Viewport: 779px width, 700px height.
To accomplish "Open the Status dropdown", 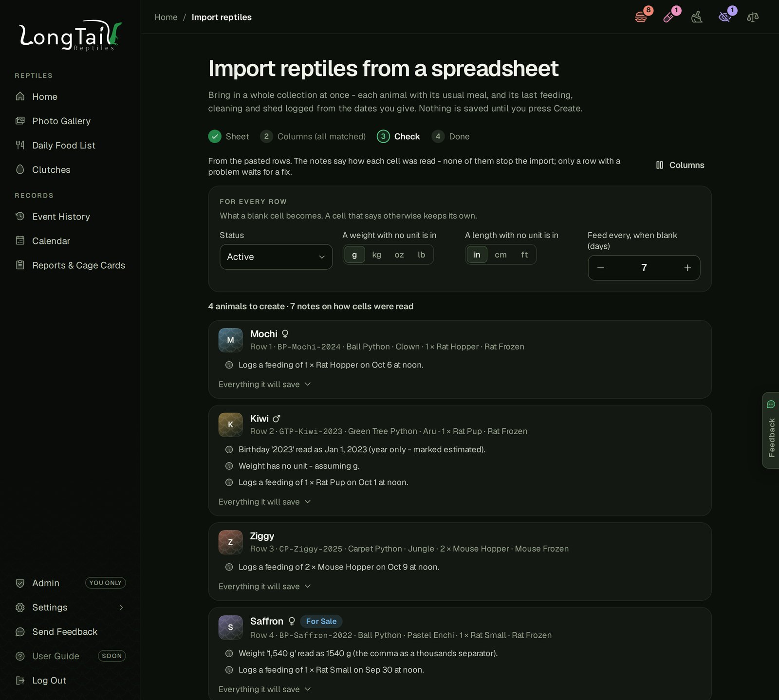I will [276, 257].
